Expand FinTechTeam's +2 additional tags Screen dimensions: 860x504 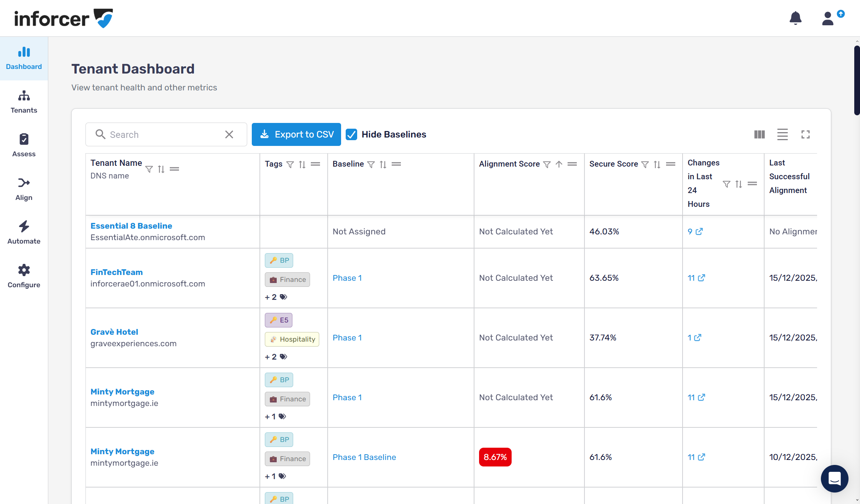276,297
